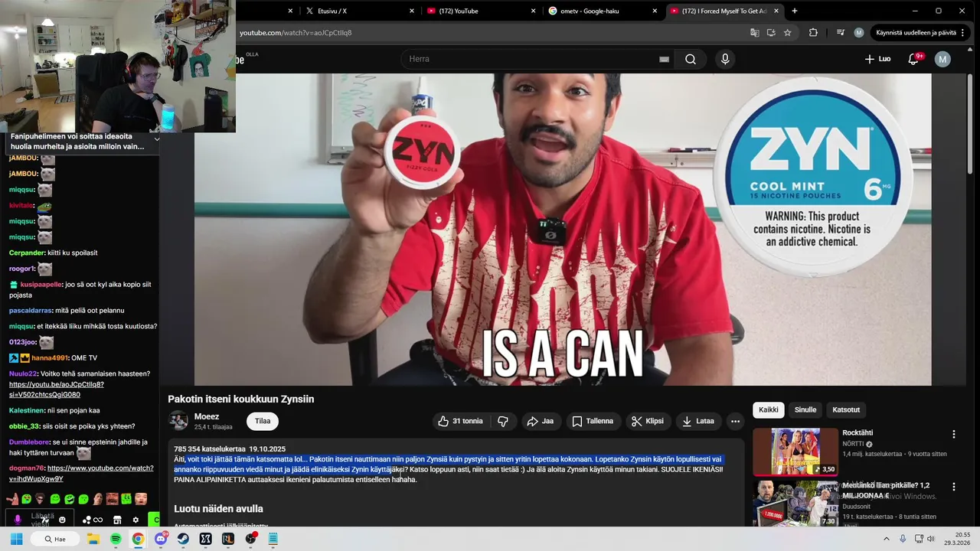This screenshot has width=980, height=551.
Task: Open the Moeez channel name link
Action: pyautogui.click(x=207, y=416)
